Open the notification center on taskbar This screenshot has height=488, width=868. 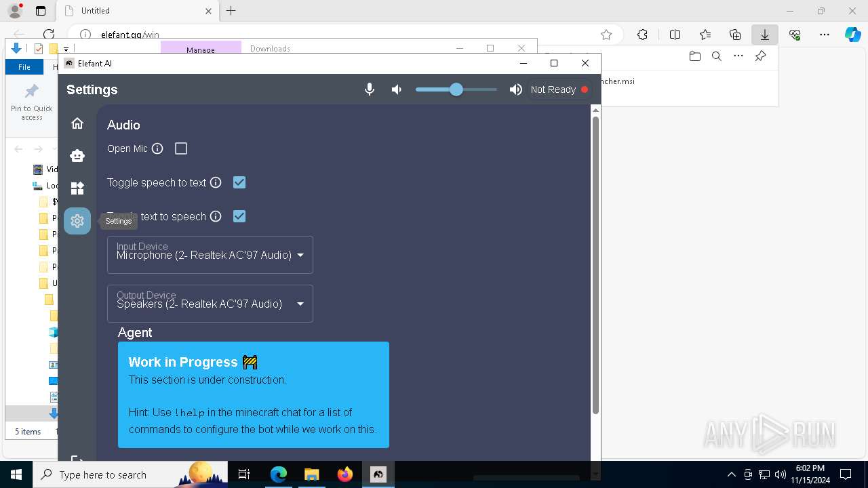[x=846, y=474]
